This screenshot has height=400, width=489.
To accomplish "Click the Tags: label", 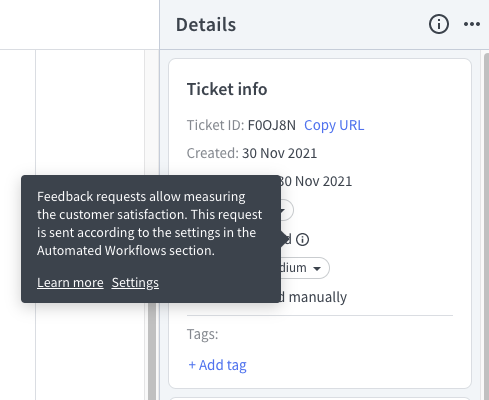I will 202,334.
